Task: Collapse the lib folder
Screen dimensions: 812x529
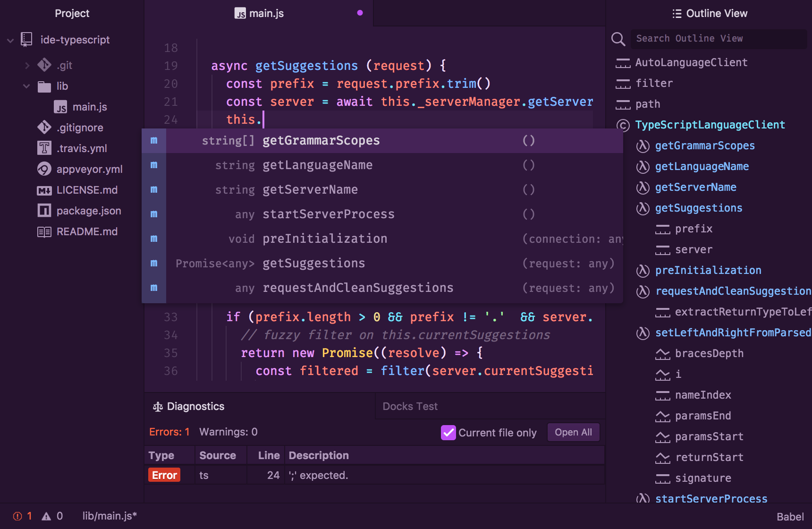Action: tap(26, 86)
